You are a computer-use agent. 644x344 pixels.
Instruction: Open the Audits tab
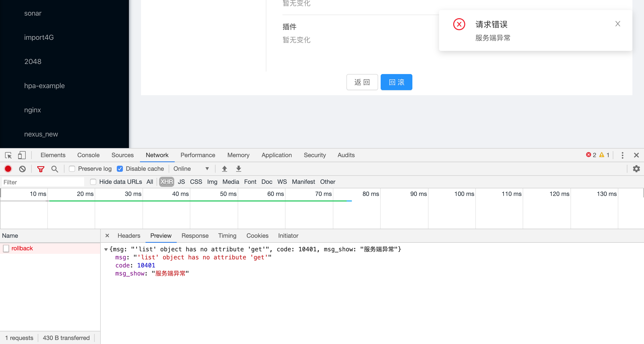pyautogui.click(x=346, y=155)
